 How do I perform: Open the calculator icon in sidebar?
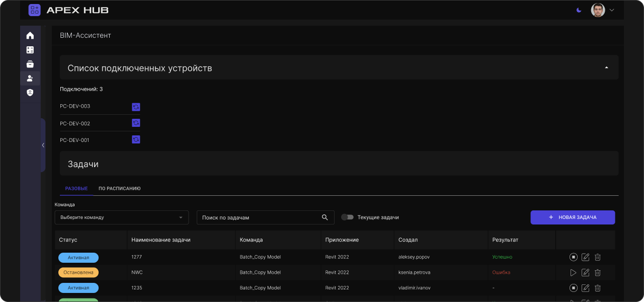[x=30, y=50]
